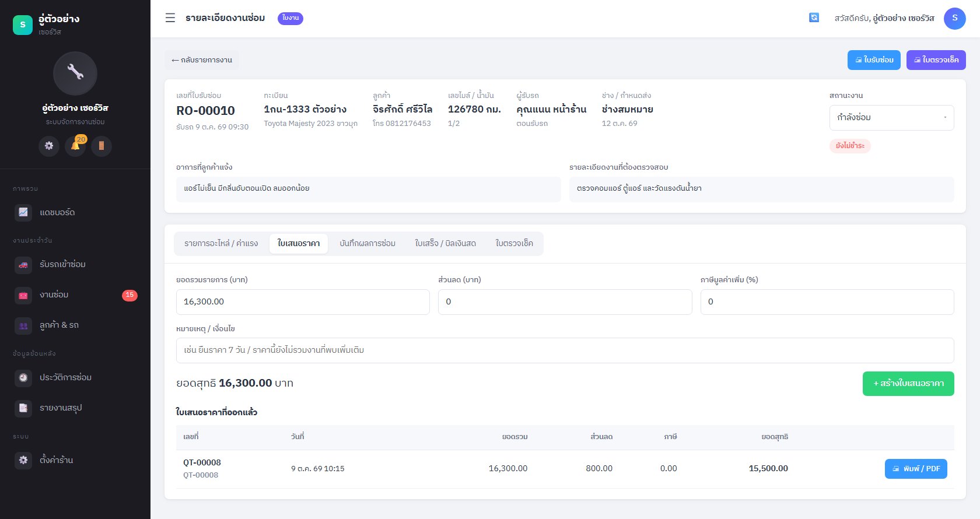Click the blue ใบรับซ่อม button
Viewport: 980px width, 519px height.
click(874, 60)
